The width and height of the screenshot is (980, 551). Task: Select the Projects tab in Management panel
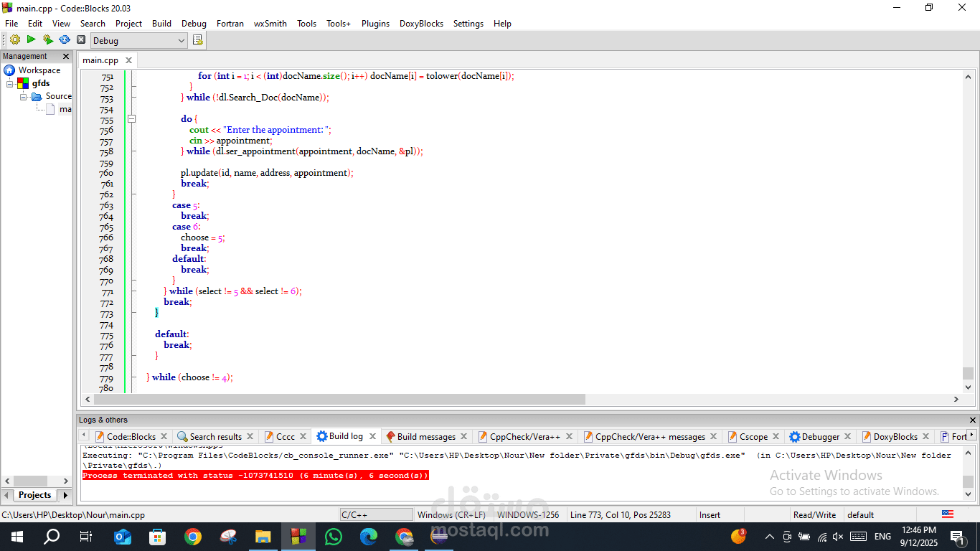pyautogui.click(x=34, y=495)
